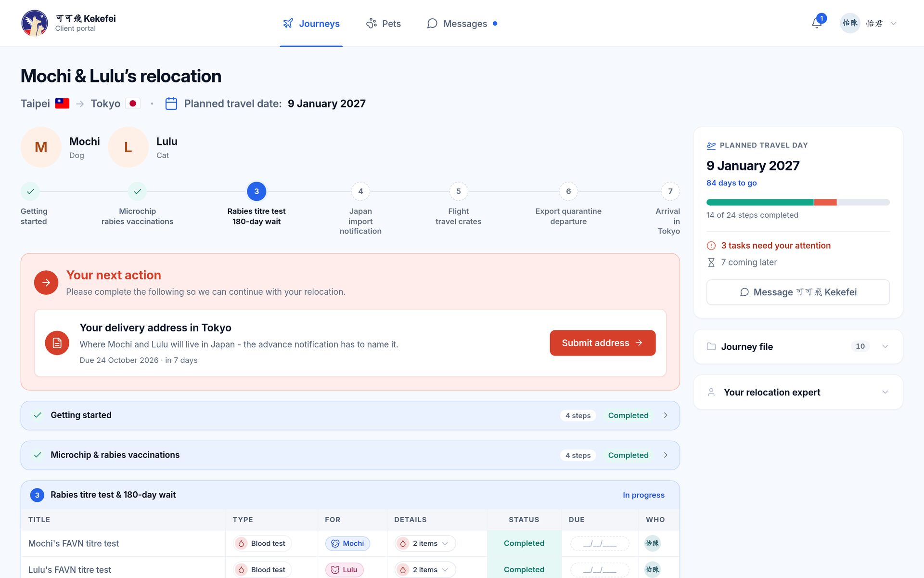Open the user account dropdown chevron
The width and height of the screenshot is (924, 578).
tap(894, 23)
